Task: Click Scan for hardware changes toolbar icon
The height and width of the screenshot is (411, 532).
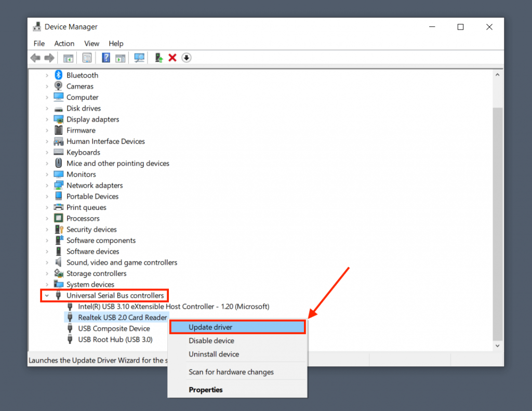Action: coord(139,58)
